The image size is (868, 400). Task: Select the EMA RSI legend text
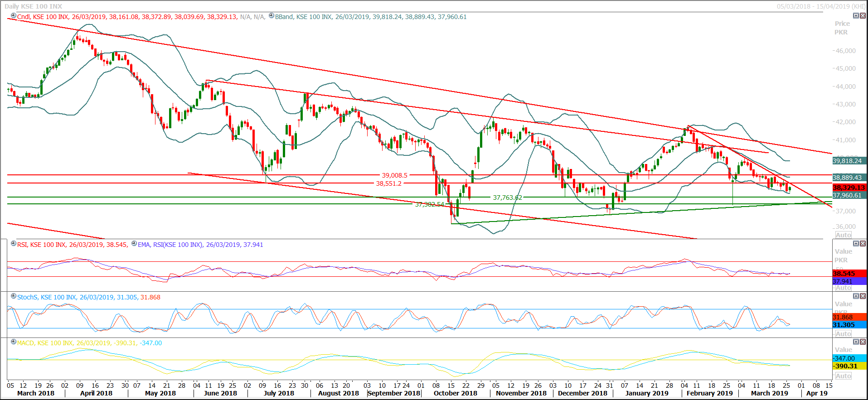click(200, 245)
